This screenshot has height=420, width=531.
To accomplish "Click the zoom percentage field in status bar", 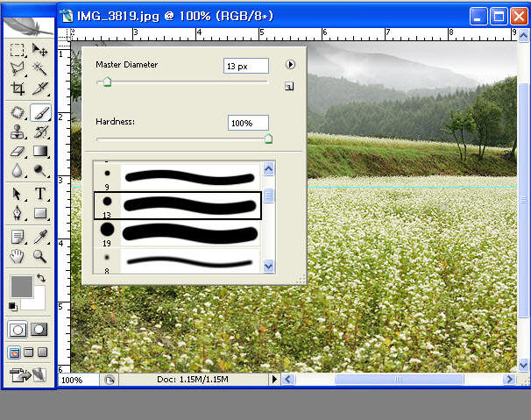I will click(x=79, y=380).
